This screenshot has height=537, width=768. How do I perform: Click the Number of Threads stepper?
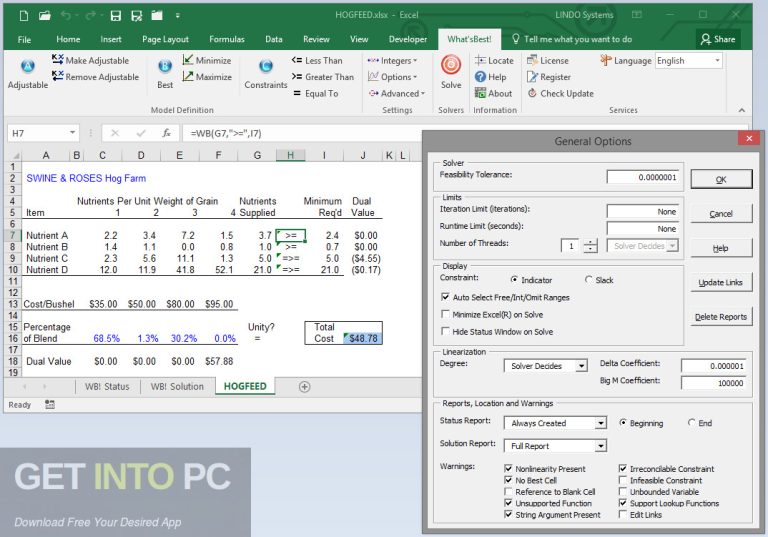point(591,245)
